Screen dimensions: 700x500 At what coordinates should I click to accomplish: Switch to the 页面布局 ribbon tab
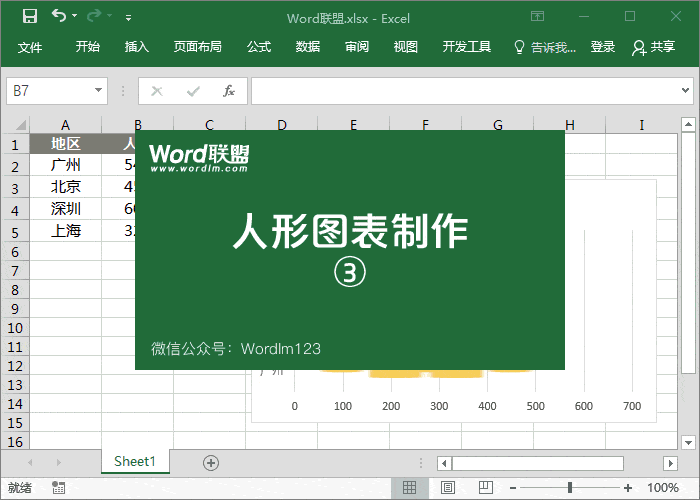click(198, 46)
